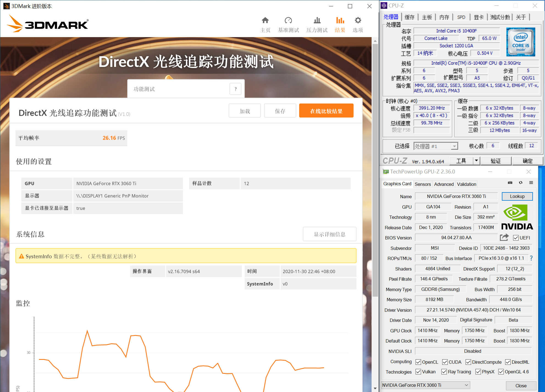
Task: Click the Bus Interface question mark in GPU-Z
Action: (x=531, y=258)
